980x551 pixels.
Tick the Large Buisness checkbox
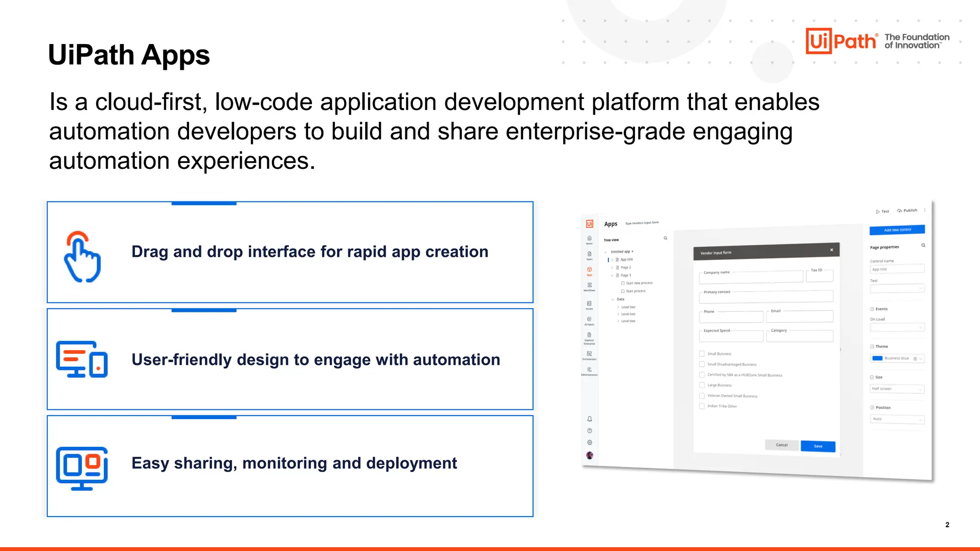pyautogui.click(x=702, y=385)
